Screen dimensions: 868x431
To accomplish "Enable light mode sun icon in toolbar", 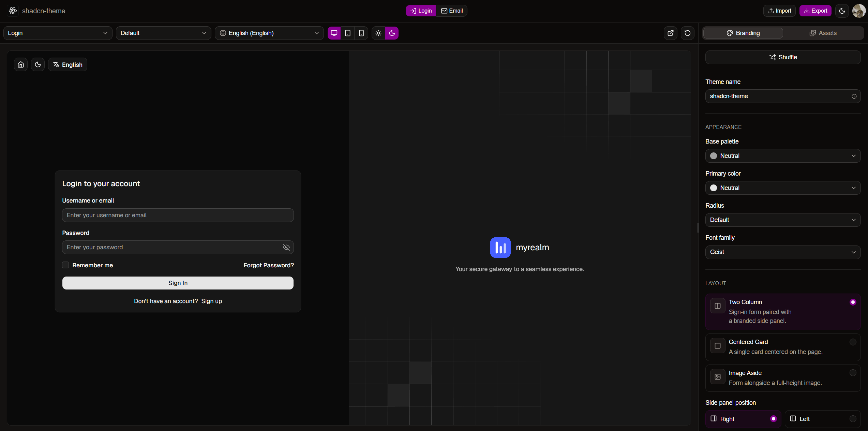I will tap(378, 33).
